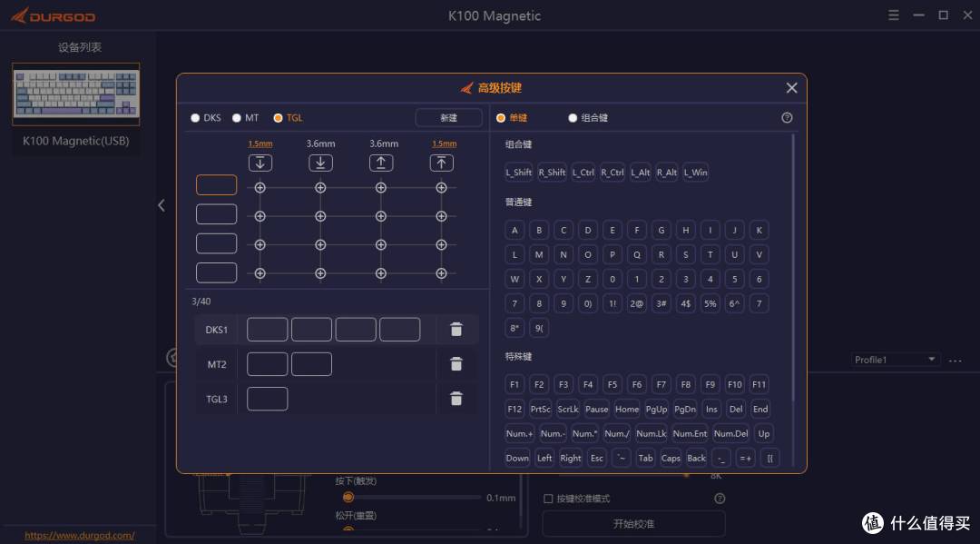This screenshot has width=980, height=544.
Task: Add action point at third row, second column
Action: pos(320,245)
